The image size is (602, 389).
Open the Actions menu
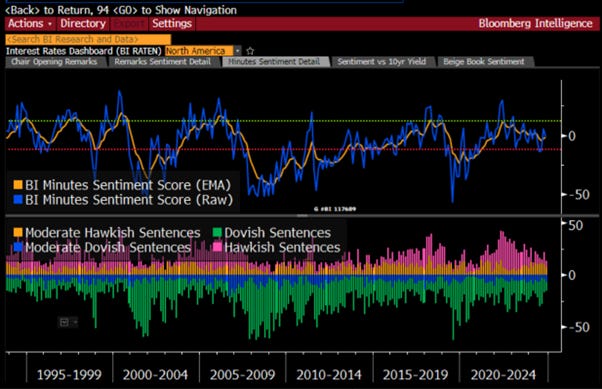[30, 23]
